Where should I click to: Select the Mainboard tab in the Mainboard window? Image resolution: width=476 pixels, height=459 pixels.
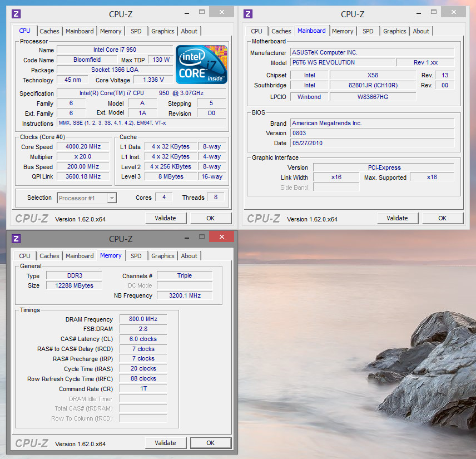point(311,31)
